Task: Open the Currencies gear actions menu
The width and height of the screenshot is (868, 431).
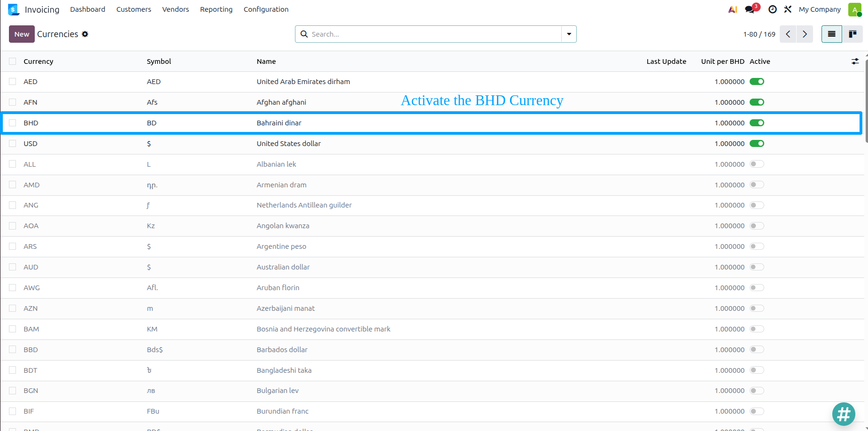Action: (x=85, y=34)
